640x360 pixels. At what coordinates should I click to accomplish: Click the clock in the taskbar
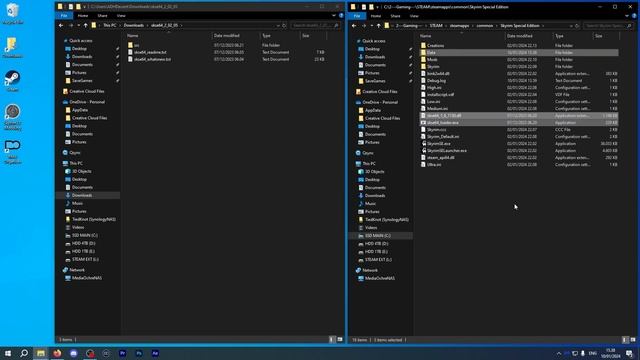611,353
